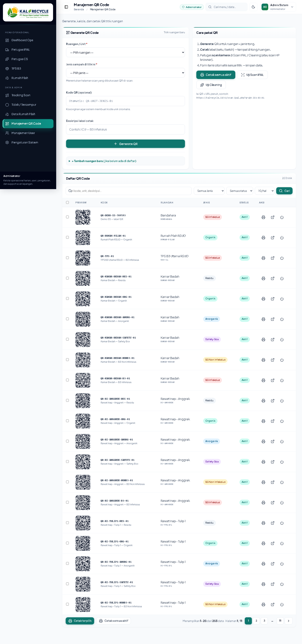The width and height of the screenshot is (302, 644).
Task: Open QR-RI-ANGGREK-ORG-01 in new window icon
Action: pos(273,421)
